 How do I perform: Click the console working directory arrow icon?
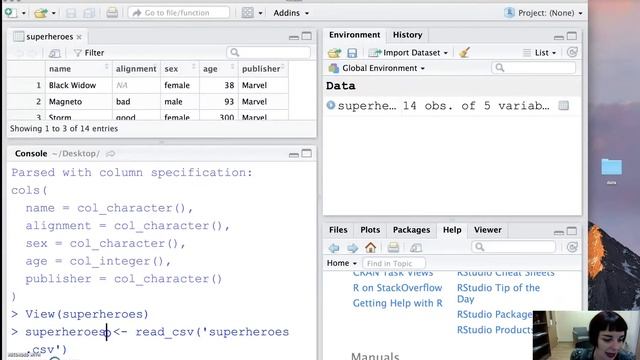point(110,154)
